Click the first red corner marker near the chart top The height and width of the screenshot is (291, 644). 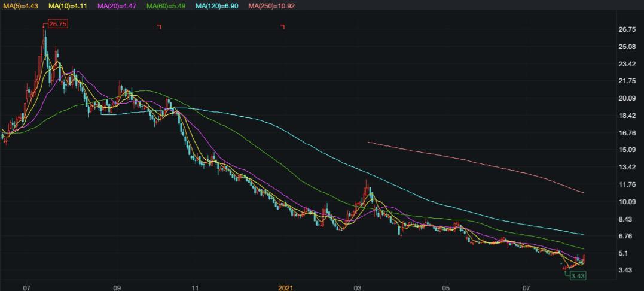pos(159,27)
